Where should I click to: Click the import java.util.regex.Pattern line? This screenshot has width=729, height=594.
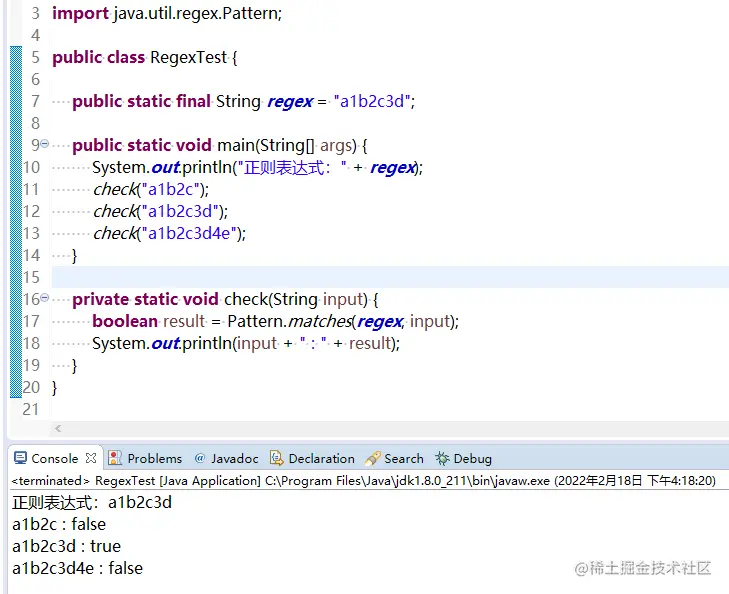pyautogui.click(x=167, y=13)
